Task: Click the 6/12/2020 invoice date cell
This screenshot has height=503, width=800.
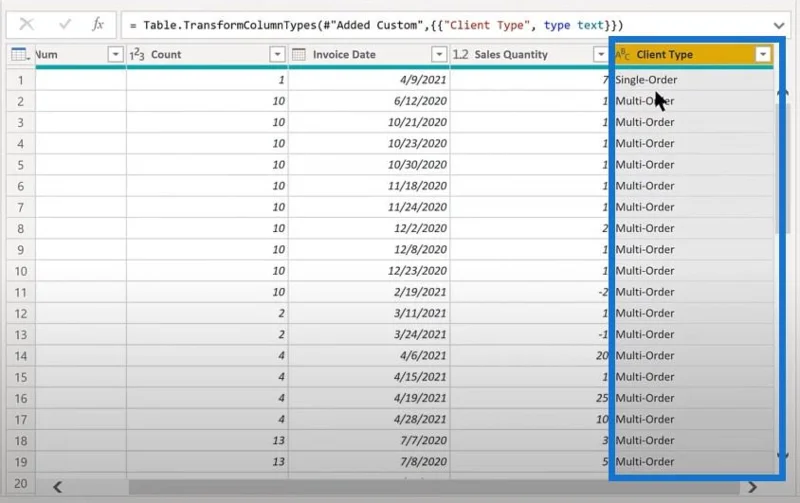Action: point(369,101)
